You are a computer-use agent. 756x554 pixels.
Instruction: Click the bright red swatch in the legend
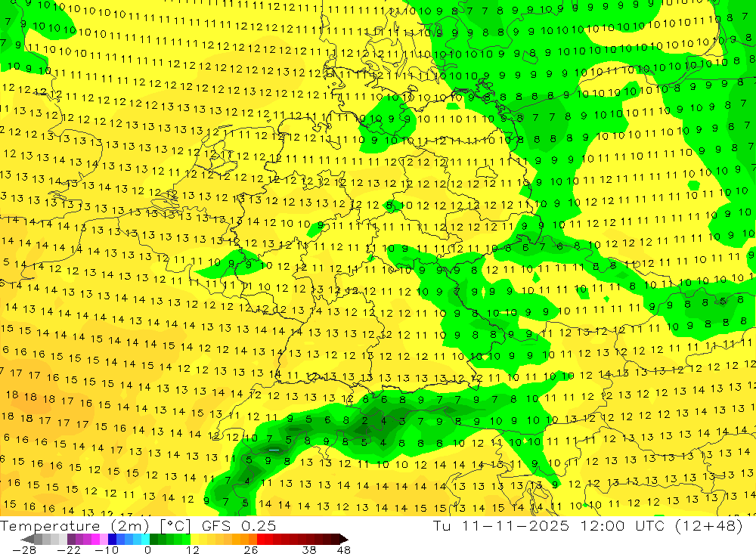pos(261,539)
